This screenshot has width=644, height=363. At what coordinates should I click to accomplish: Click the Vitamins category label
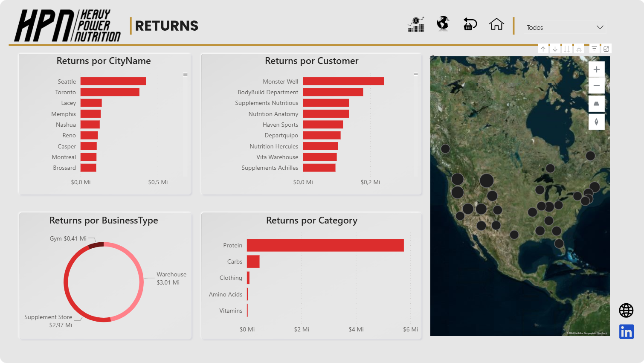click(x=231, y=311)
